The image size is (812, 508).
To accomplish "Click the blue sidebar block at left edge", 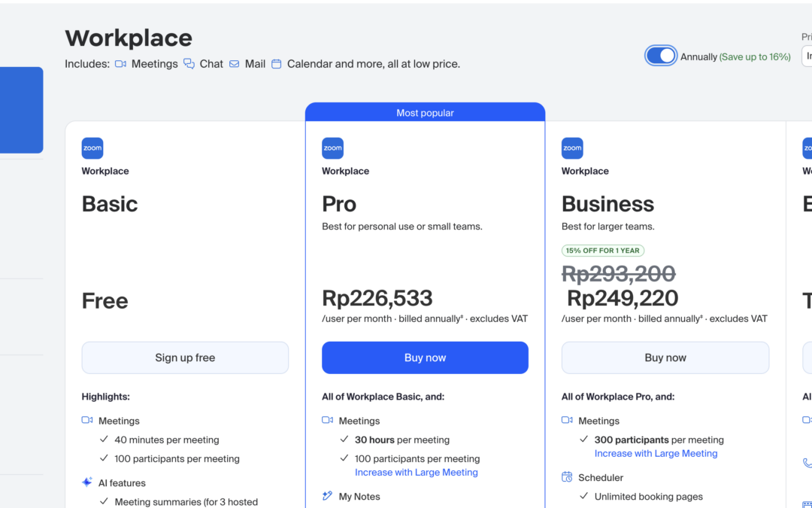I will click(21, 110).
